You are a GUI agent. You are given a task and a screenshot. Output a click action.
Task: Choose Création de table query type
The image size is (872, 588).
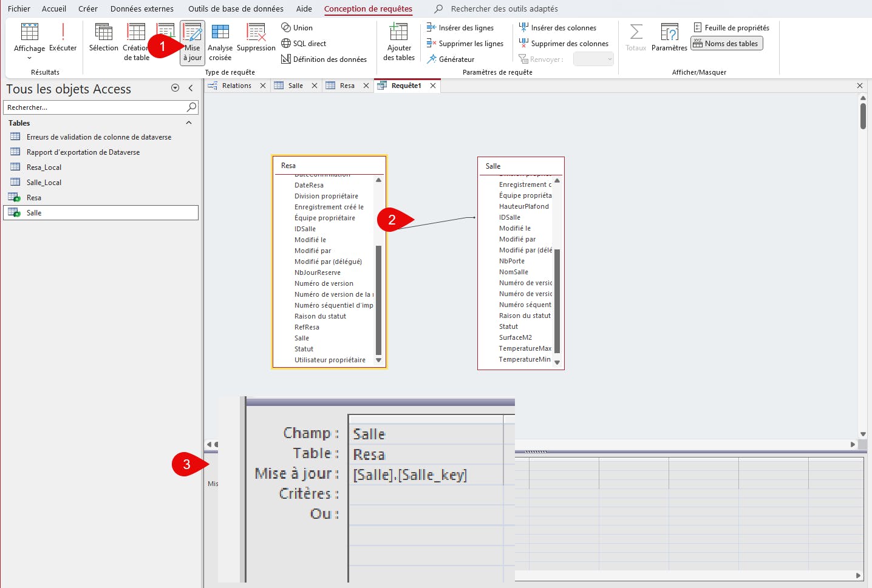coord(136,42)
